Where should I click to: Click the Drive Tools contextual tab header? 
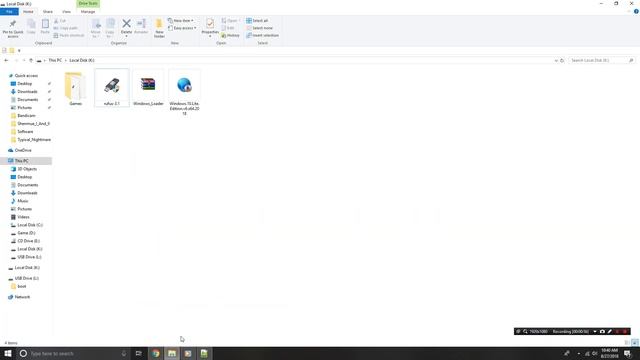88,4
